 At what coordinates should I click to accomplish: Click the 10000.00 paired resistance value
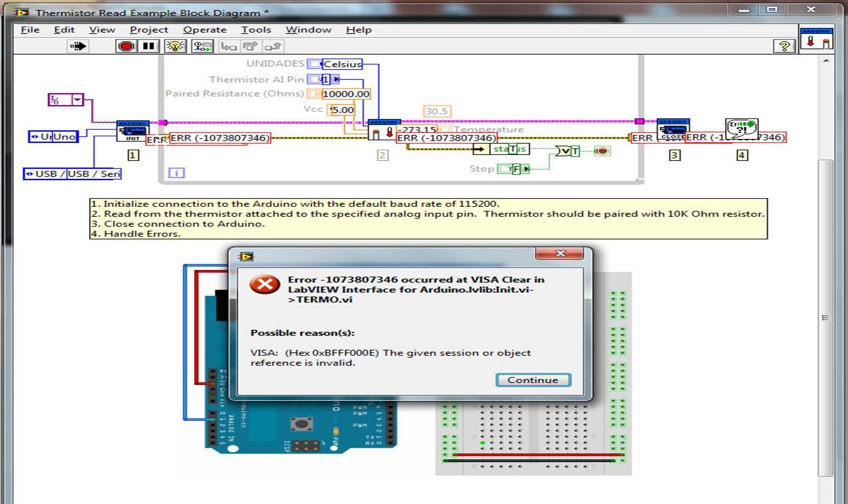[x=346, y=94]
